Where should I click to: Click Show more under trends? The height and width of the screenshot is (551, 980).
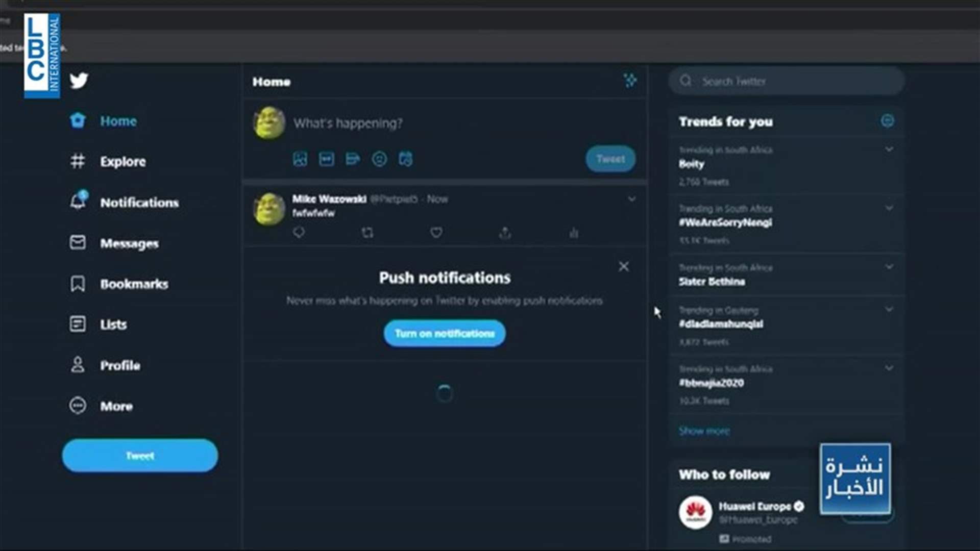point(704,431)
